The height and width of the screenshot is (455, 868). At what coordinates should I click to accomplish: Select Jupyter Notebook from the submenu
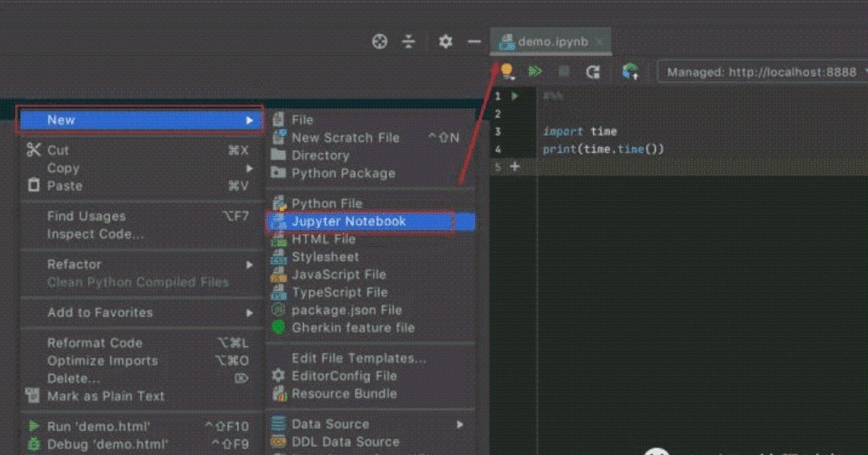point(349,221)
